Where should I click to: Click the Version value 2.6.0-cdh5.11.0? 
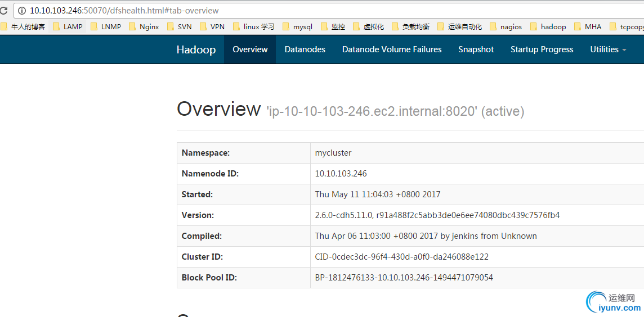[x=437, y=215]
